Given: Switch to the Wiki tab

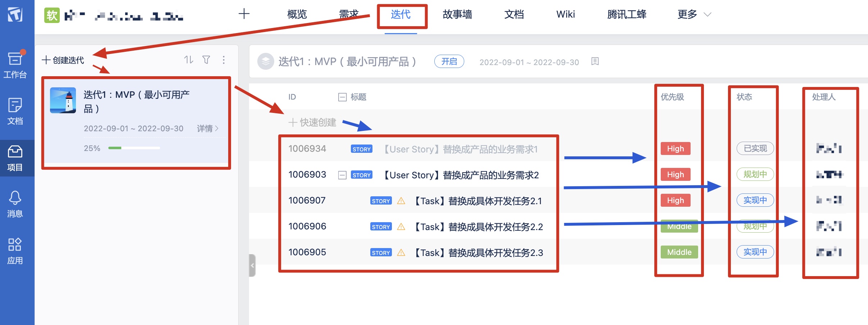Looking at the screenshot, I should (x=565, y=14).
